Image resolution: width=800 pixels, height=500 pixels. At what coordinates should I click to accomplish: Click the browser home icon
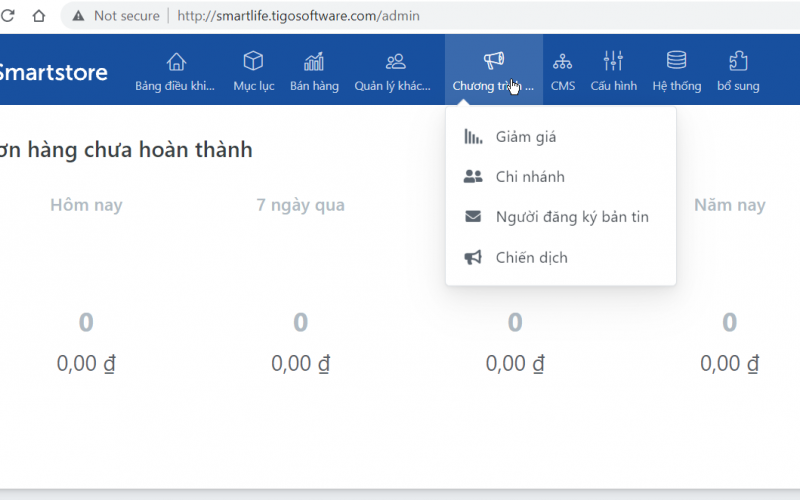point(39,16)
